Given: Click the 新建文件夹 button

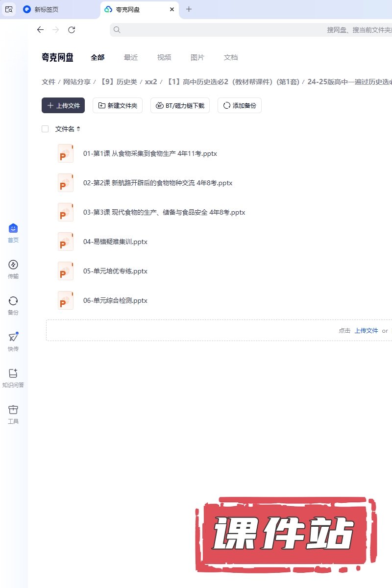Looking at the screenshot, I should [x=118, y=105].
